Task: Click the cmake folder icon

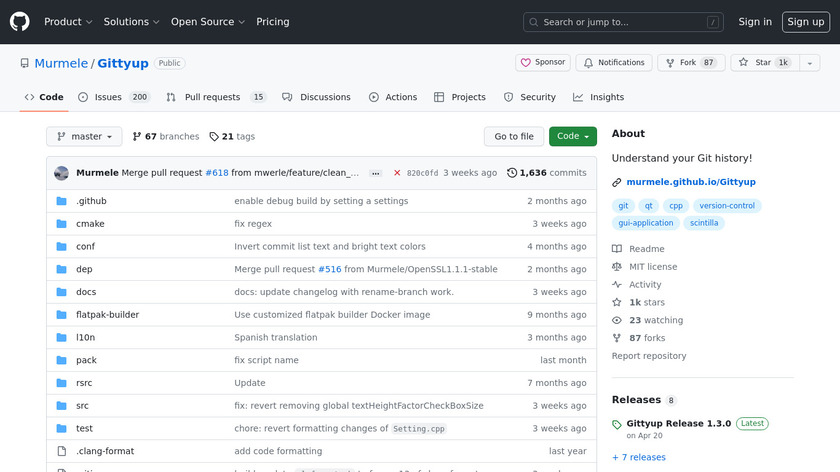Action: (x=62, y=223)
